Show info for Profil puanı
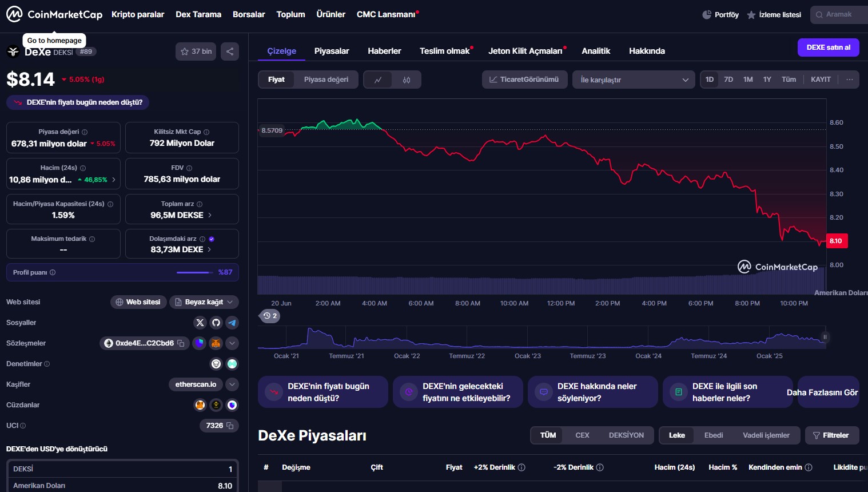 click(53, 272)
